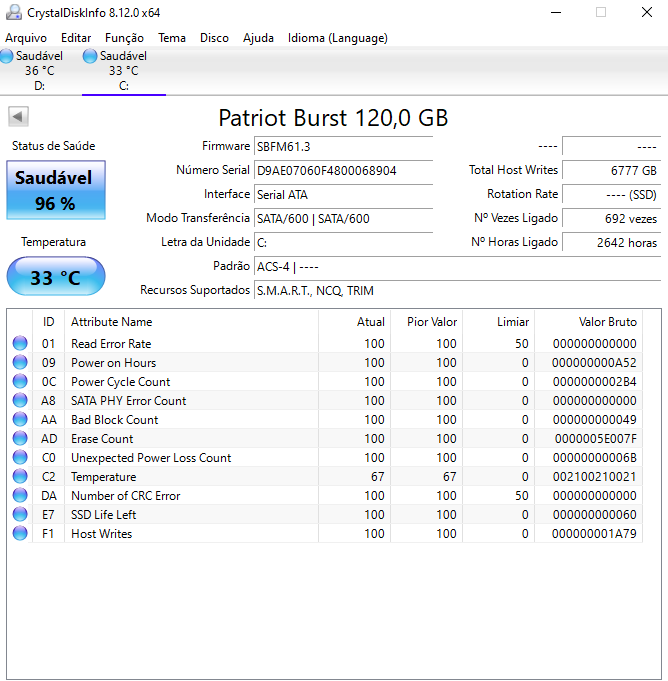Click the status orb for Power Cycle Count
The width and height of the screenshot is (668, 681).
pyautogui.click(x=20, y=381)
